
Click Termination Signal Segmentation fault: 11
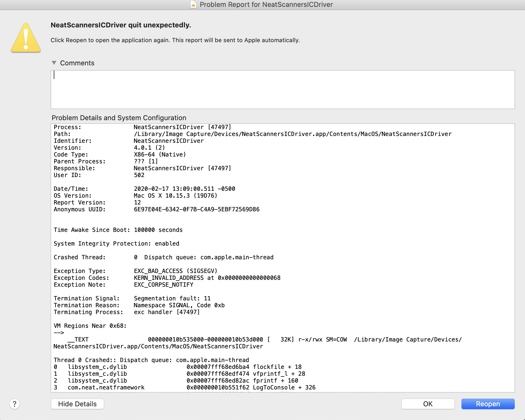point(172,298)
